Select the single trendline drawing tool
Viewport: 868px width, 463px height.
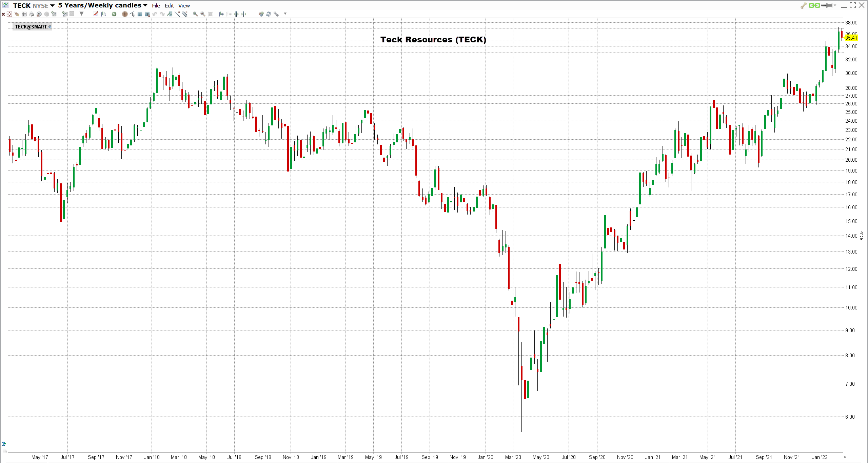click(x=177, y=14)
